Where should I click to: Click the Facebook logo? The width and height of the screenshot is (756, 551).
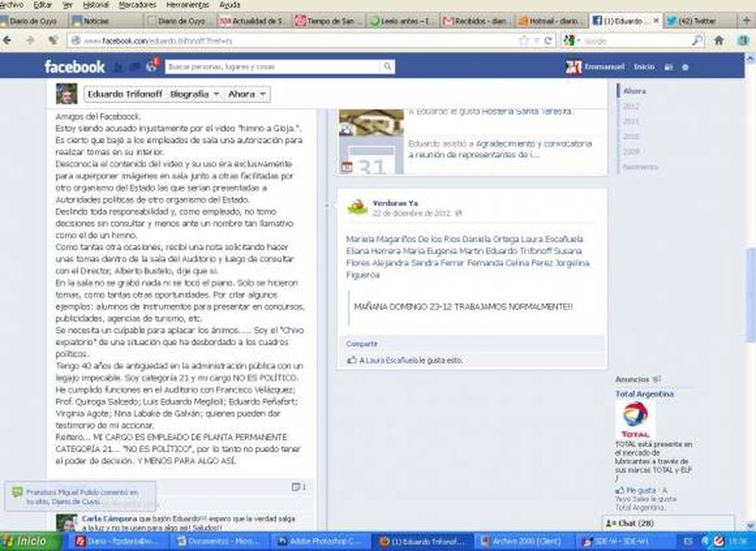point(74,67)
